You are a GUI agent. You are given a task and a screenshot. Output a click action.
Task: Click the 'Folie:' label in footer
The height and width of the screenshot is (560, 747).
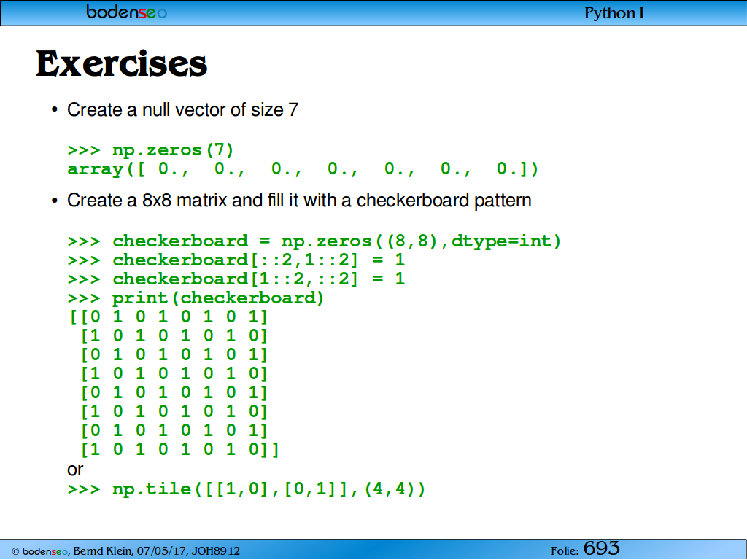coord(565,551)
